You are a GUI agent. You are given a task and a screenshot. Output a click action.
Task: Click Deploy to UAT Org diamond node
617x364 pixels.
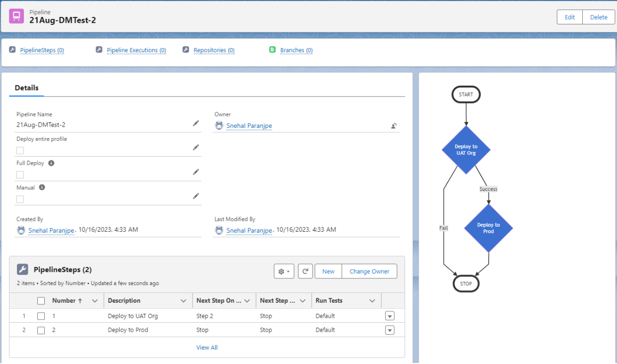point(466,150)
